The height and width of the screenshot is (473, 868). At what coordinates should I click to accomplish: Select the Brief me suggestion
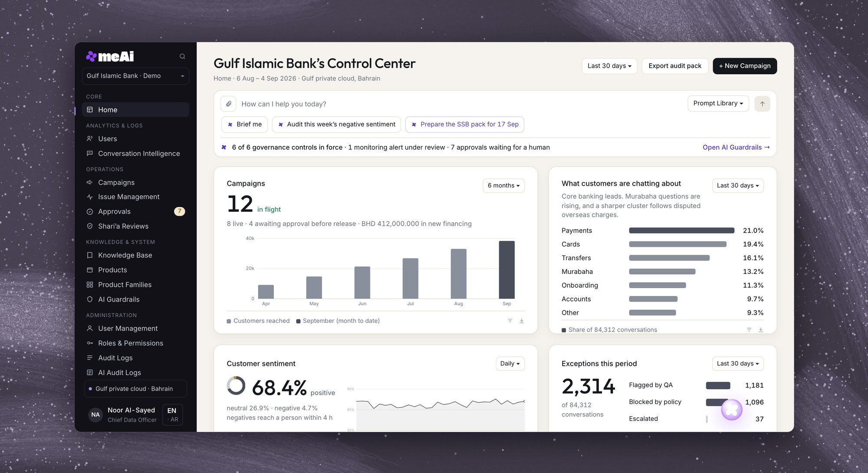pos(245,125)
